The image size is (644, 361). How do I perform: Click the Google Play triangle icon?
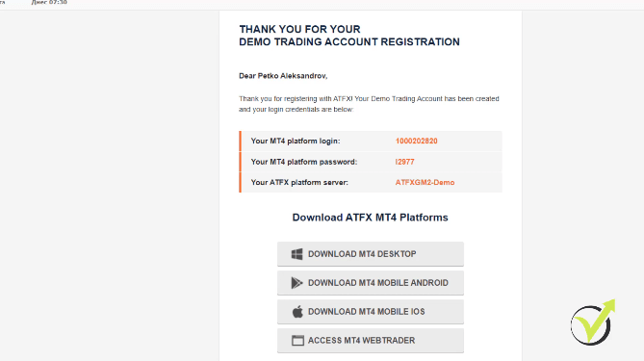pyautogui.click(x=296, y=283)
